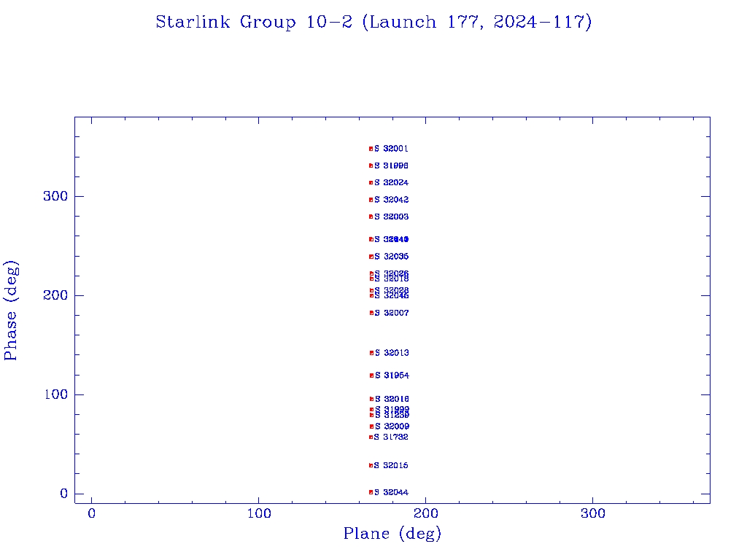Image resolution: width=747 pixels, height=560 pixels.
Task: Click the red data marker beside S 32007
Action: [x=371, y=313]
